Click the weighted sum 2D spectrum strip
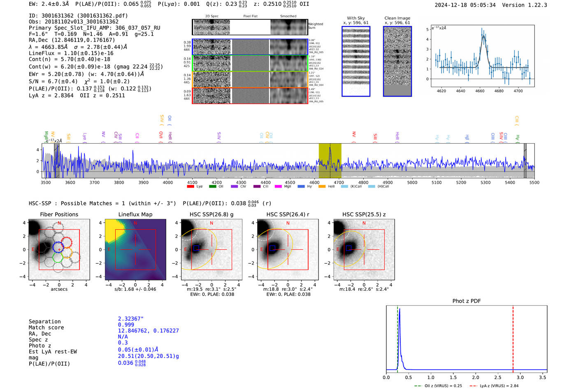Screen dimensions: 576x392 pos(250,27)
